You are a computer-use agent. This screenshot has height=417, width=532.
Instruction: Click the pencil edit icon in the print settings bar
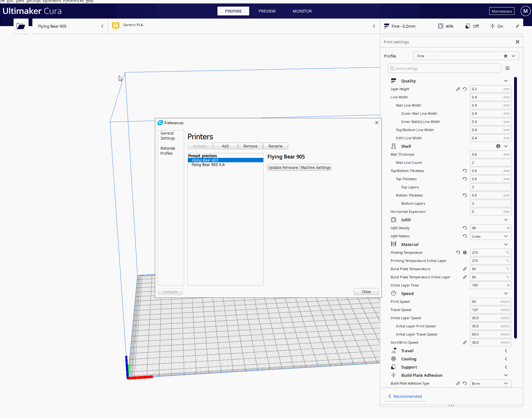point(517,26)
